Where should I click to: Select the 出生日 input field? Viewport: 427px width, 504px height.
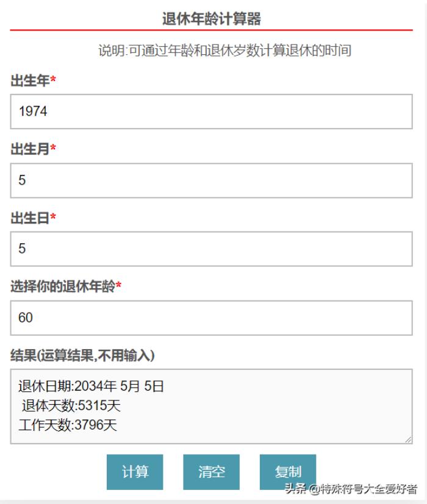point(211,249)
